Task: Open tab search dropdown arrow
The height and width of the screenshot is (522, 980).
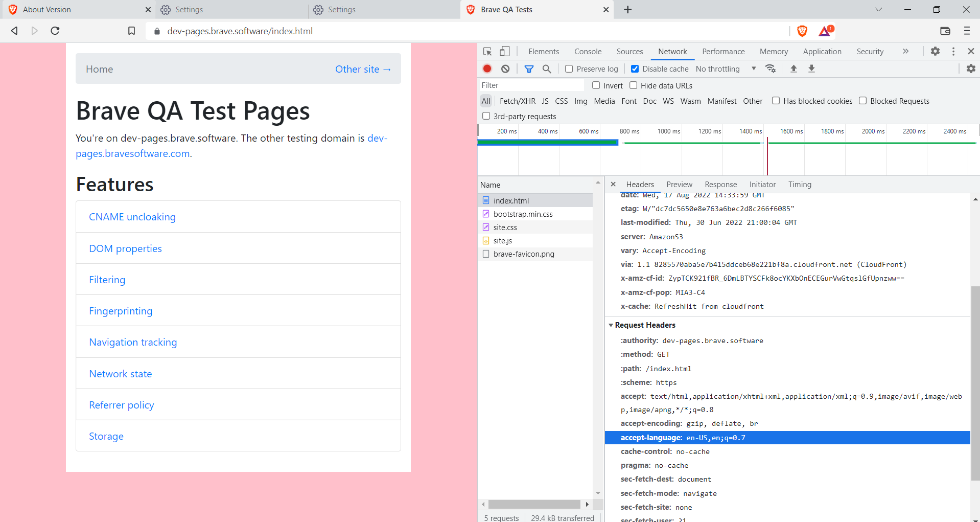Action: click(x=878, y=10)
